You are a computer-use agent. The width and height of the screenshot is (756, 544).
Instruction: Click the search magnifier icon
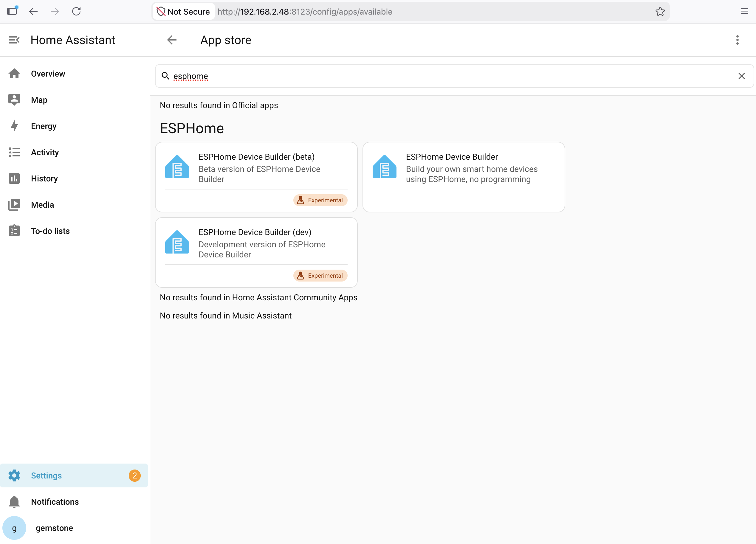point(165,76)
